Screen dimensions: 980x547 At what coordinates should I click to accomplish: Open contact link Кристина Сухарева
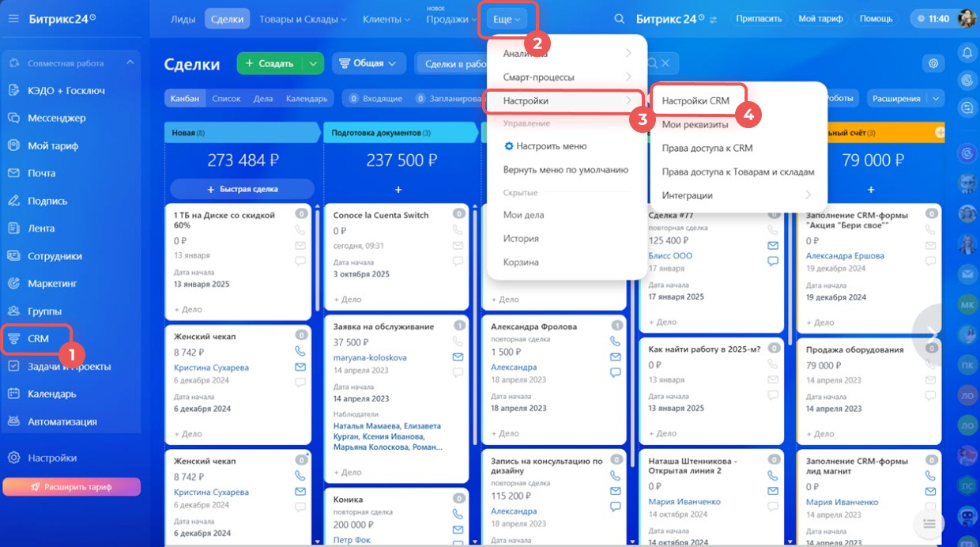pos(211,368)
